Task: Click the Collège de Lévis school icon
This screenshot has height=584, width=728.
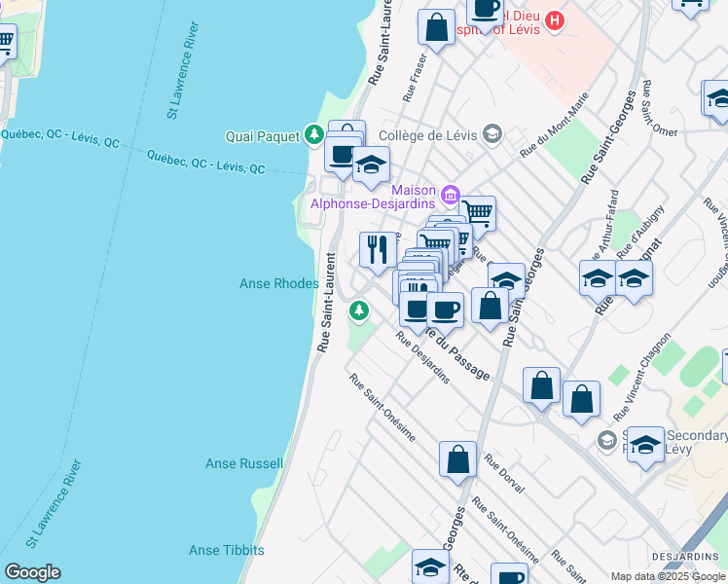Action: 492,134
